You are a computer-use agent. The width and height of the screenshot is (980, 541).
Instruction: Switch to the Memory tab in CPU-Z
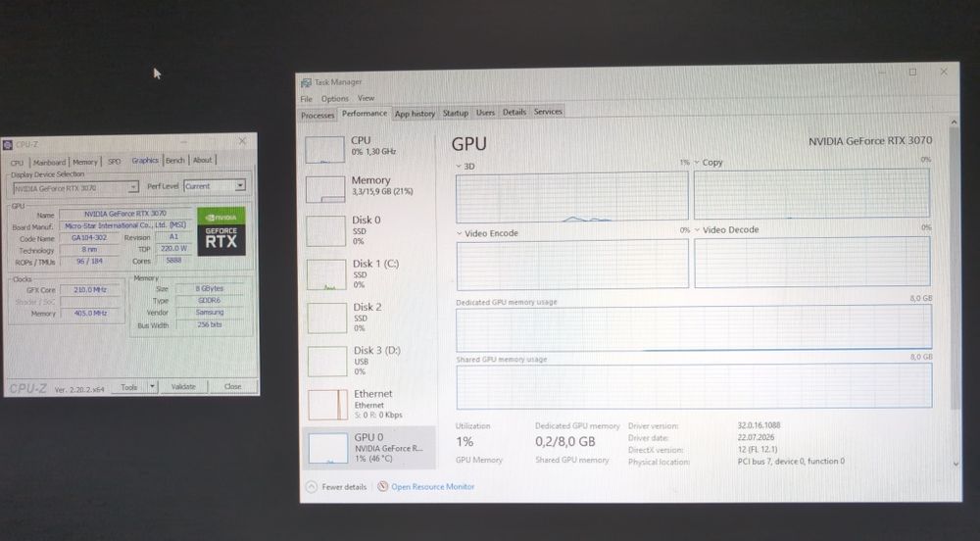pyautogui.click(x=85, y=162)
